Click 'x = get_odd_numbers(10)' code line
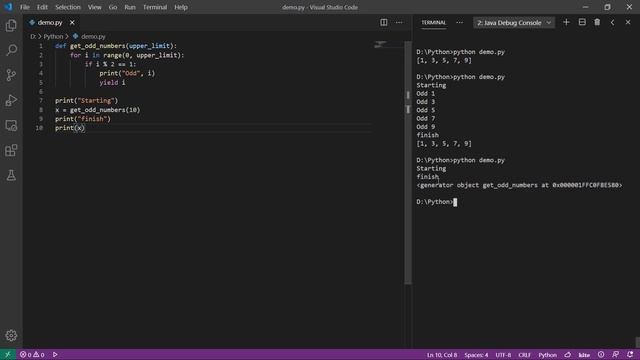This screenshot has height=360, width=640. pyautogui.click(x=98, y=110)
